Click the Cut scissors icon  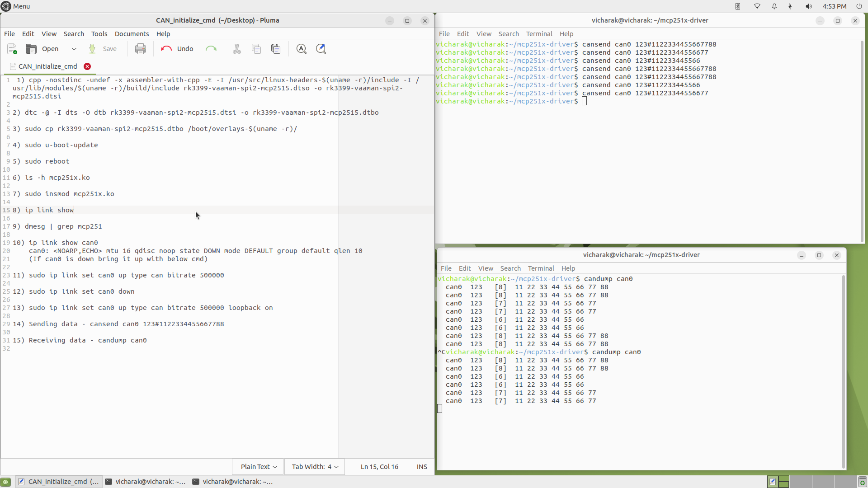tap(236, 49)
